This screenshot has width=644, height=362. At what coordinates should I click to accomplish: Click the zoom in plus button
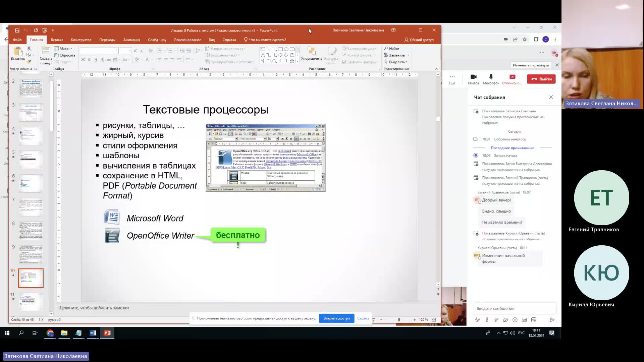[x=415, y=320]
